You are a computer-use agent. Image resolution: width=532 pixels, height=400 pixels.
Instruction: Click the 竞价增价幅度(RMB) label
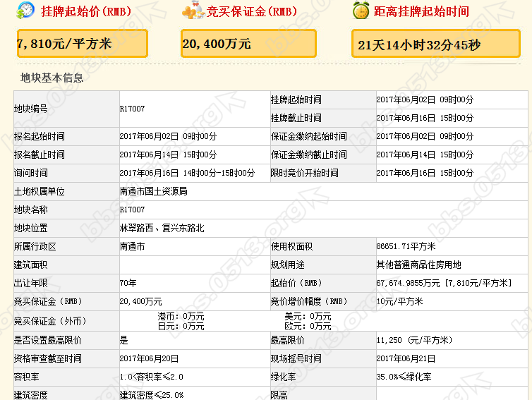[x=309, y=301]
